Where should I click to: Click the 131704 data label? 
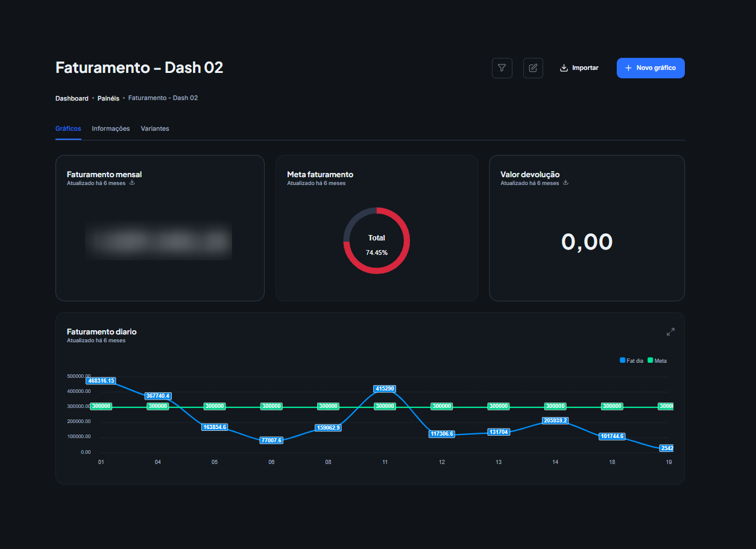pyautogui.click(x=499, y=431)
